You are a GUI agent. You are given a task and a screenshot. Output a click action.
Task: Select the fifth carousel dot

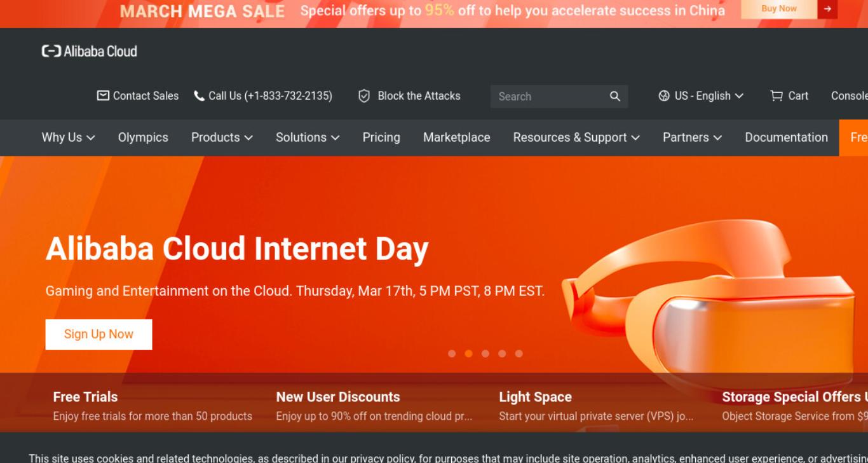click(x=519, y=354)
